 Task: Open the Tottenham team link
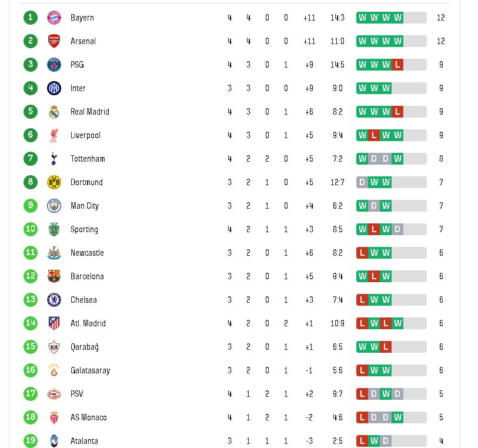88,159
